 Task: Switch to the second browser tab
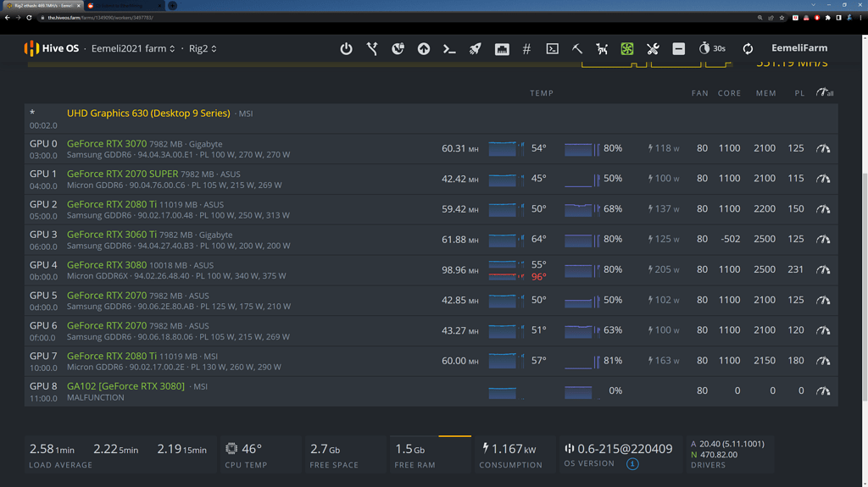click(125, 6)
